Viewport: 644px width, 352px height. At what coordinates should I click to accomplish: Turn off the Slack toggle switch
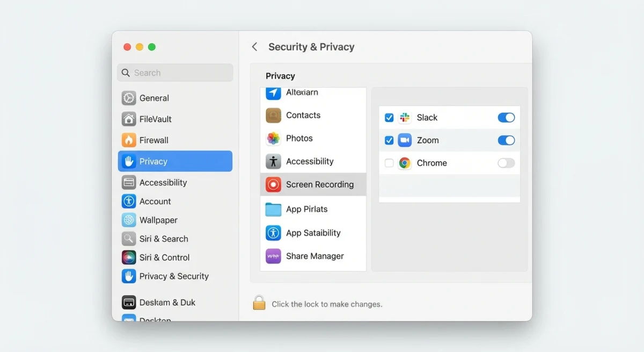click(x=506, y=117)
